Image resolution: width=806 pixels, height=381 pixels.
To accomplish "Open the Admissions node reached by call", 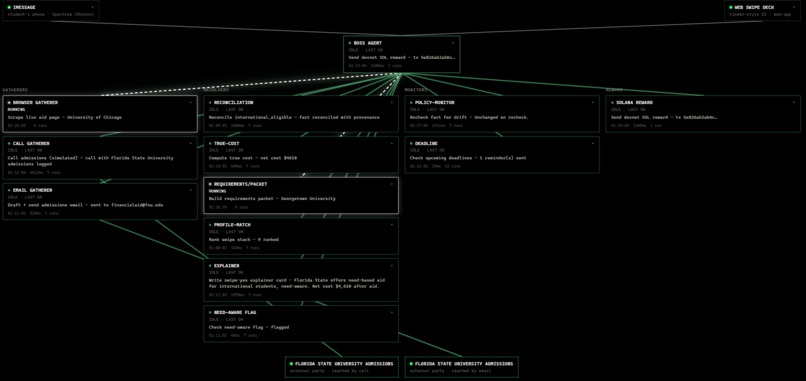I will pyautogui.click(x=342, y=367).
